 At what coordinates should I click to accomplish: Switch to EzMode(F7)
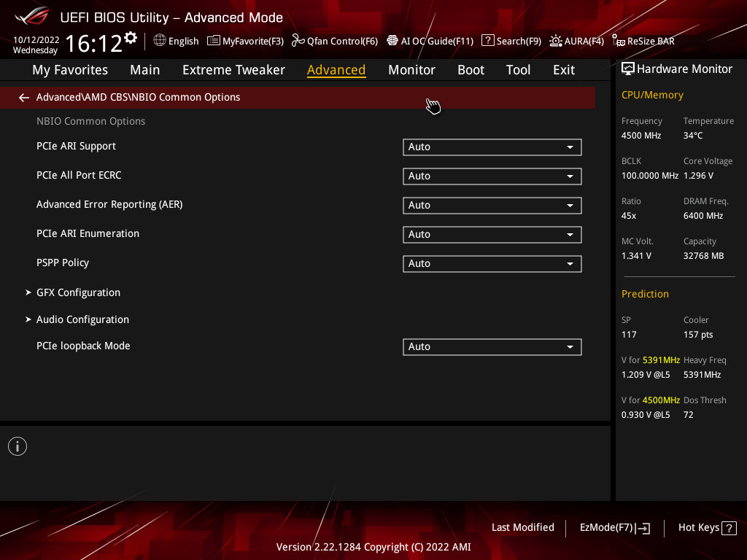[x=614, y=528]
